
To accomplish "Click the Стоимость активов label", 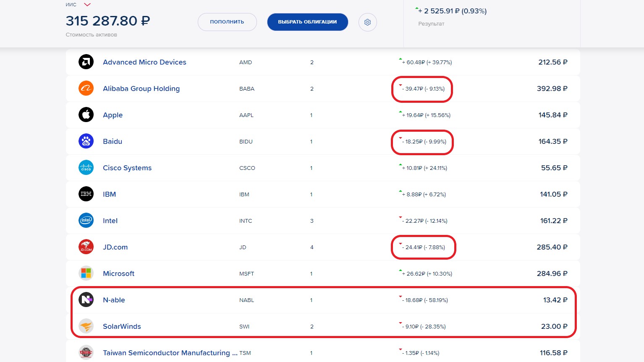I will coord(92,35).
